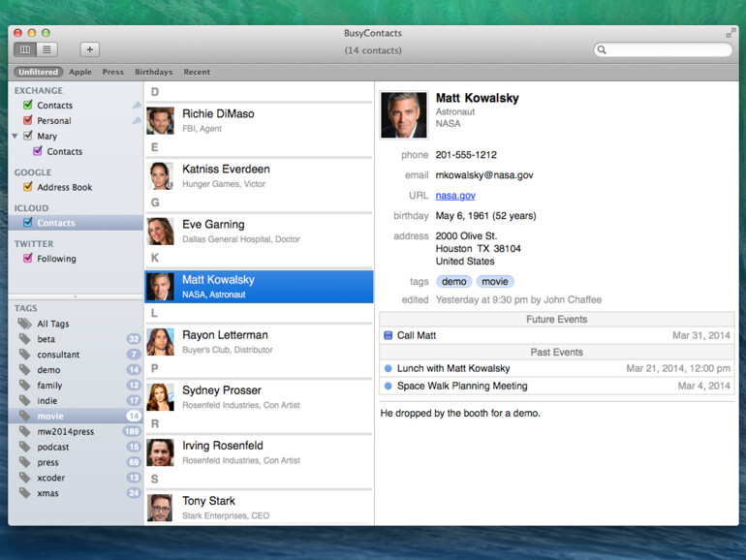Click sharing signal icon beside Exchange Contacts
Image resolution: width=746 pixels, height=560 pixels.
(137, 106)
